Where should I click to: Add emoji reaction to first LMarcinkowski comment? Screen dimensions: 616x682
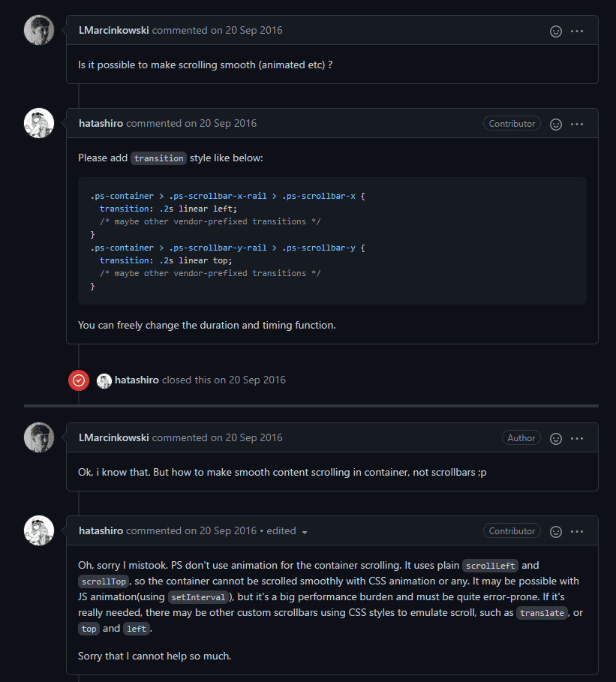[556, 32]
